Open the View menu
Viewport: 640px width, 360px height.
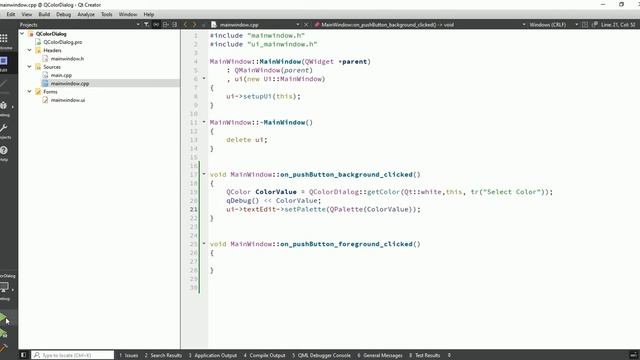click(x=27, y=14)
